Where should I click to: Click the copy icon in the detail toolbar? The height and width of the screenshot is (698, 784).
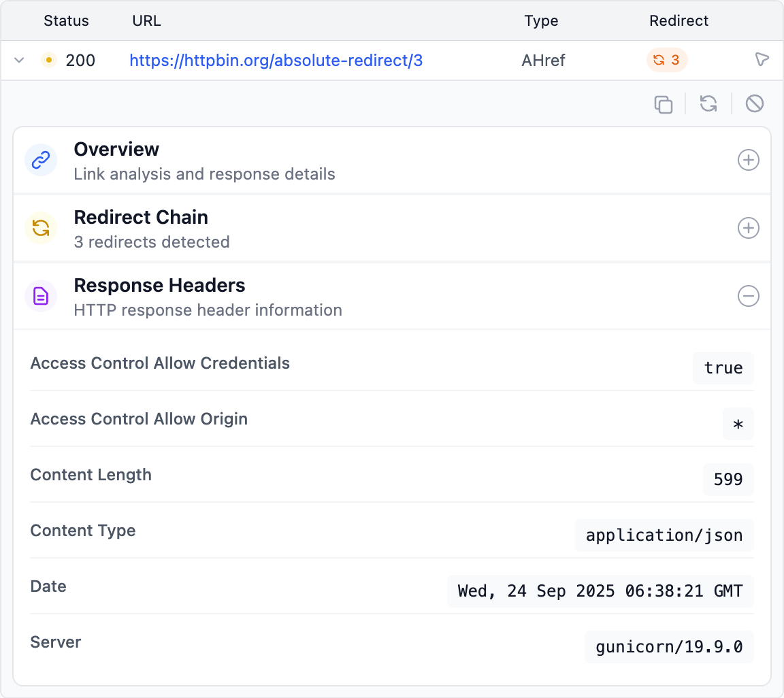pos(664,104)
